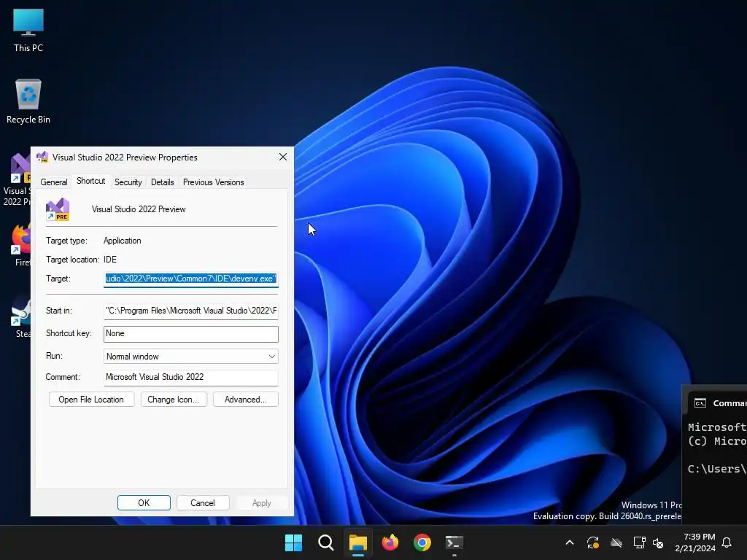Launch Firefox from the taskbar
747x560 pixels.
[x=390, y=542]
